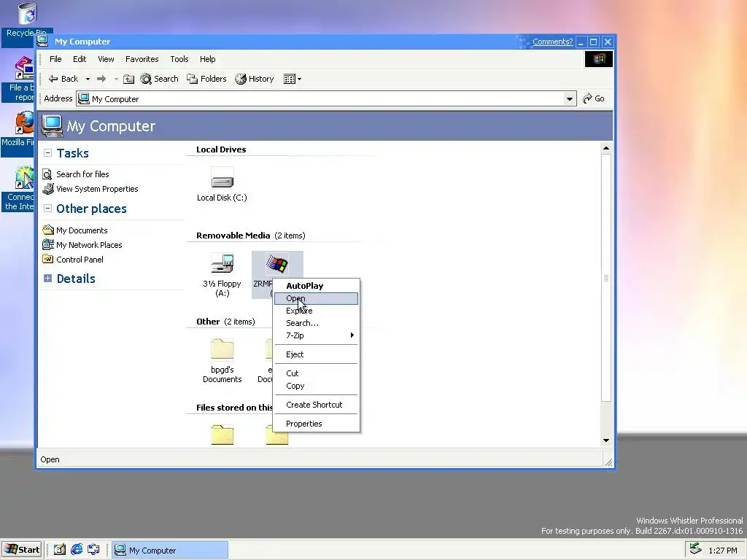
Task: Choose Eject in the context menu
Action: click(x=317, y=354)
